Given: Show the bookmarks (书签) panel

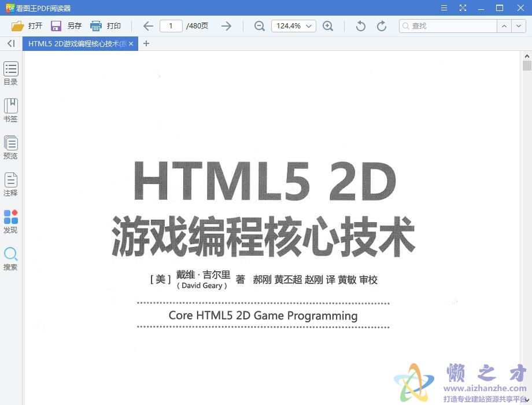Looking at the screenshot, I should click(x=10, y=109).
